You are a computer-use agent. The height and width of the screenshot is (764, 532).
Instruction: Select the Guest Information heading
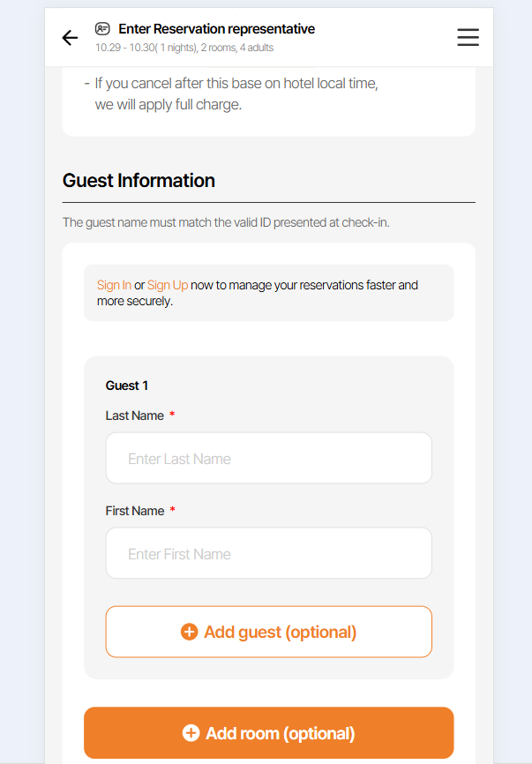139,181
